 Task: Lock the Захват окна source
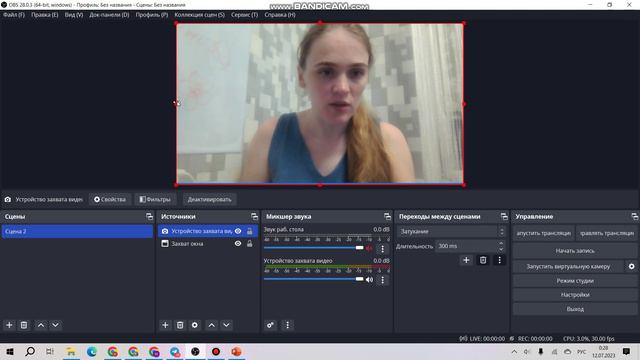(x=249, y=244)
